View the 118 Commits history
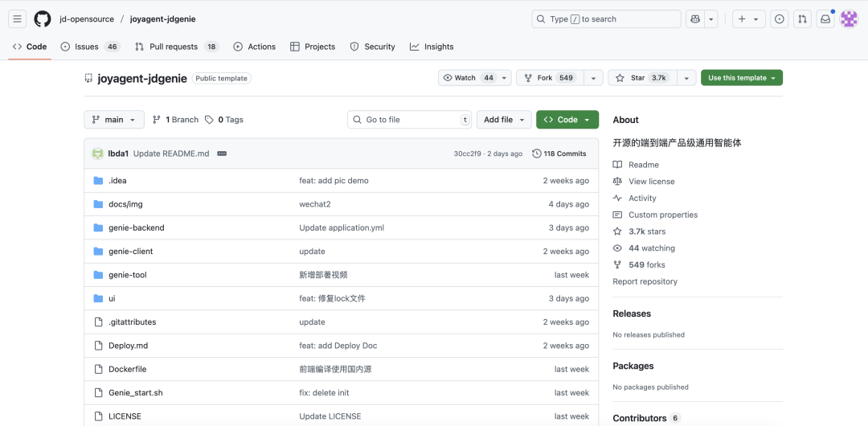 click(559, 154)
